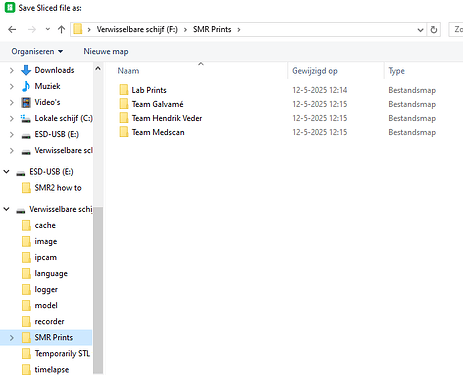
Task: Expand the Downloads tree node
Action: [x=12, y=70]
